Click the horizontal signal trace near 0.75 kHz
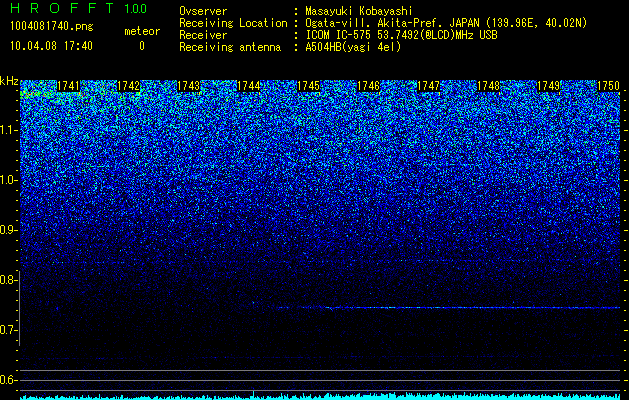Screen dimensions: 629x400 447,308
